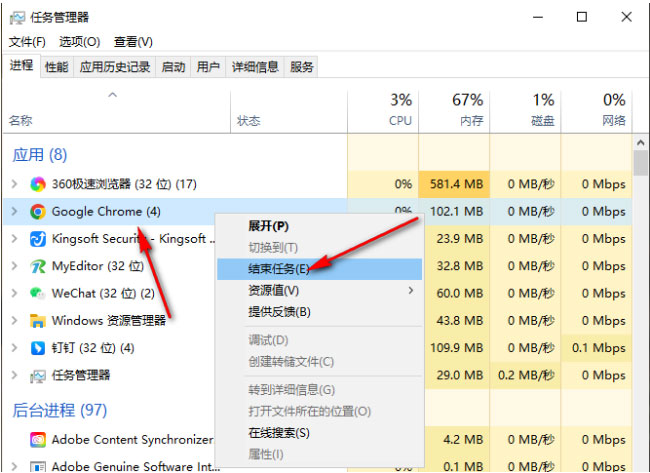Click the 102.1 MB memory cell
Viewport: 650px width, 473px height.
[x=456, y=211]
